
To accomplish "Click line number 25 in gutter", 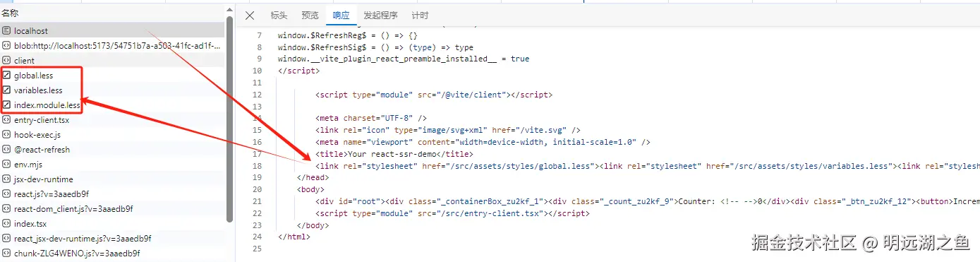I will [257, 249].
